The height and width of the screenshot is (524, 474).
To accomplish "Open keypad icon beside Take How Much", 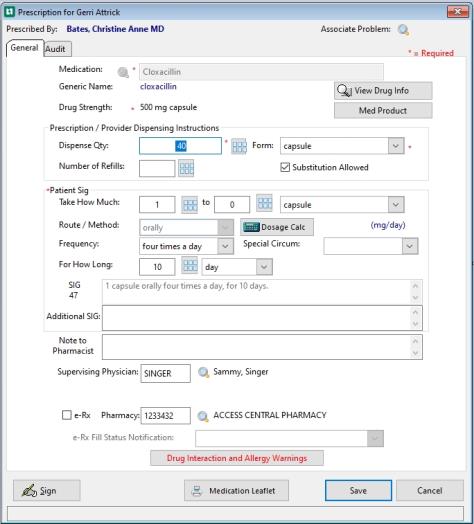I will (x=190, y=204).
